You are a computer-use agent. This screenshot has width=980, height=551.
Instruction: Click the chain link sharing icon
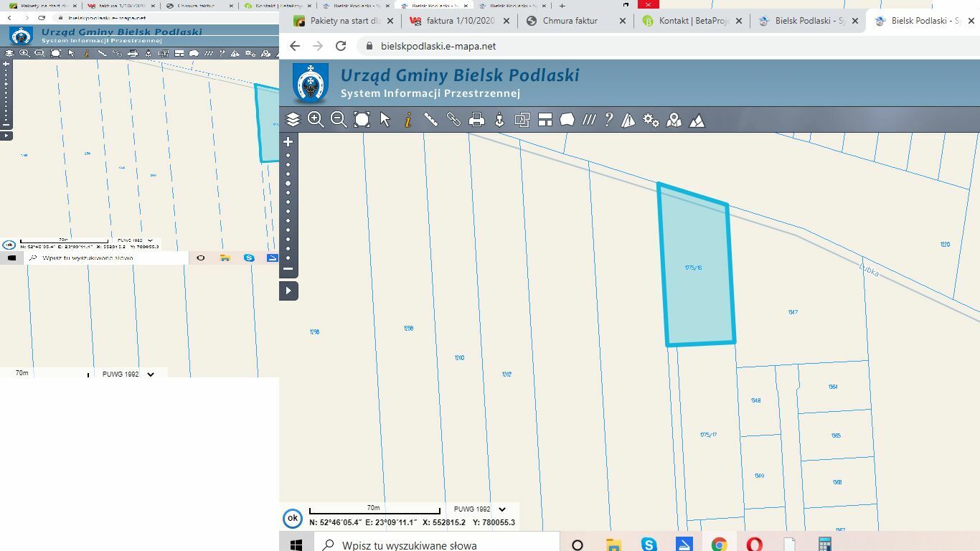[x=453, y=120]
